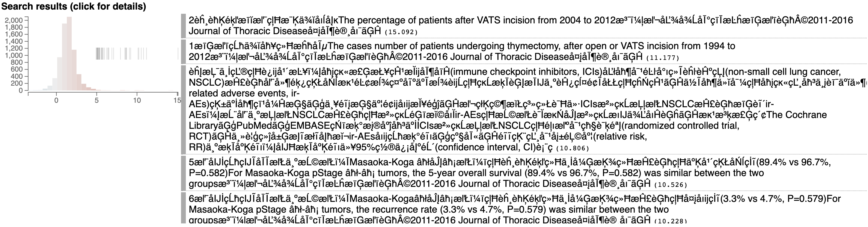Click the gray bar beside the recurrence rate result
The width and height of the screenshot is (868, 227).
click(x=183, y=208)
